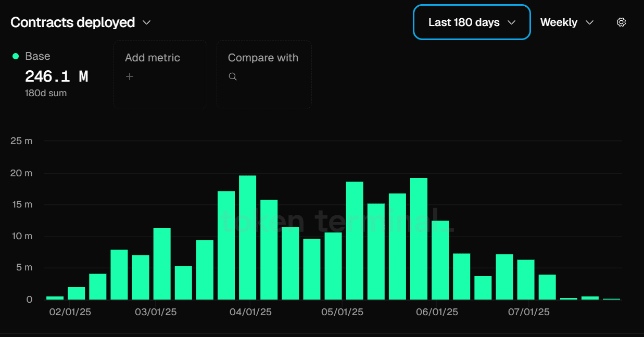Click the chevron inside Last 180 days

coord(511,22)
